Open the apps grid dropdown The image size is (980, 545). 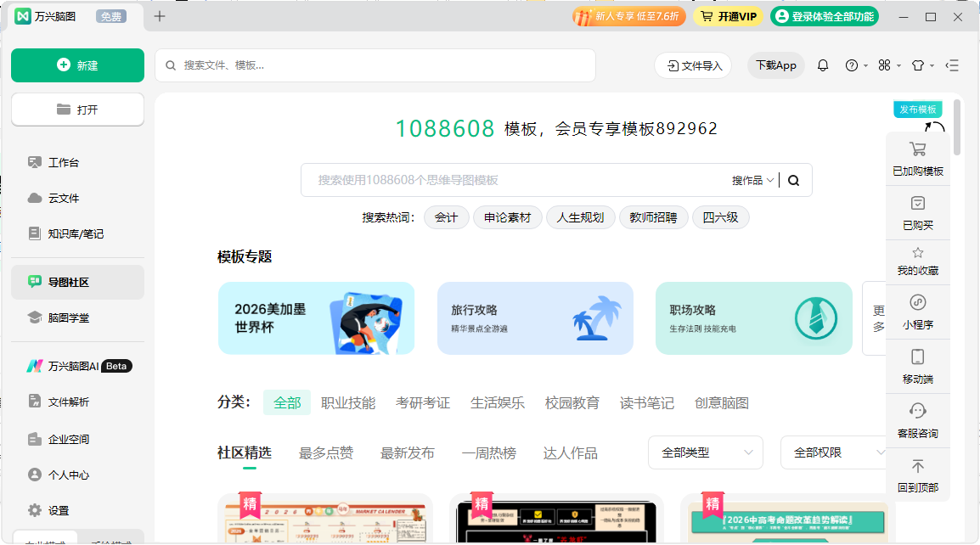coord(889,65)
